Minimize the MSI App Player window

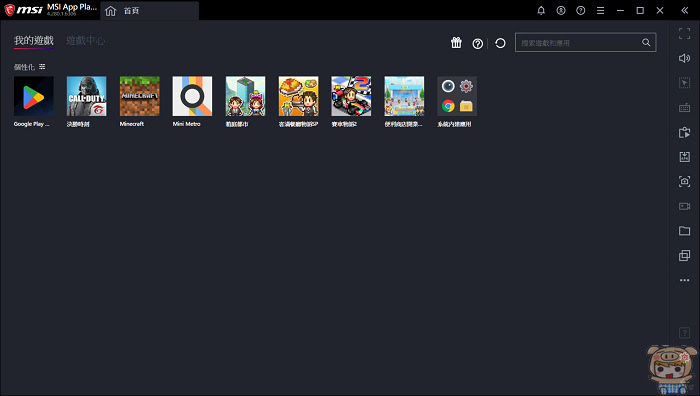pyautogui.click(x=620, y=10)
